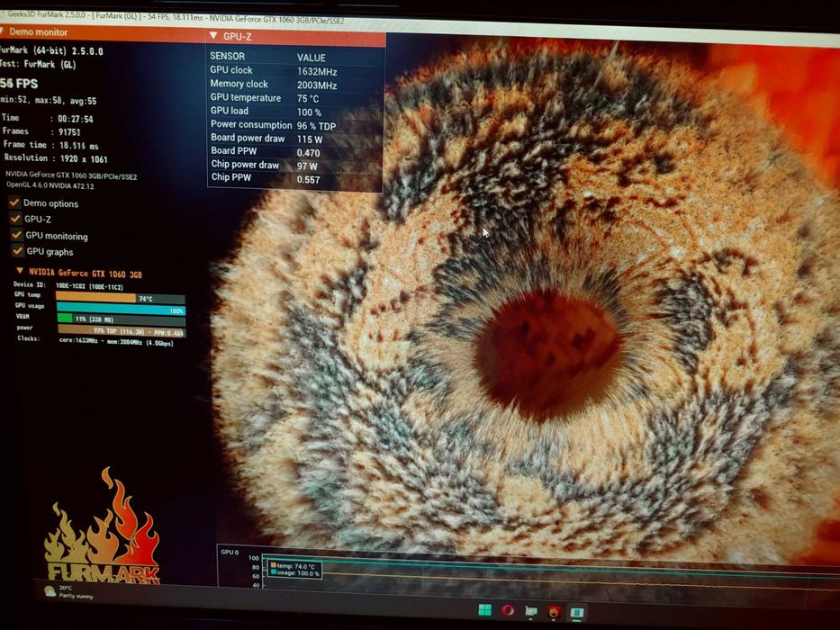Image resolution: width=840 pixels, height=630 pixels.
Task: Uncheck the GPU-Z checkbox
Action: [x=15, y=218]
